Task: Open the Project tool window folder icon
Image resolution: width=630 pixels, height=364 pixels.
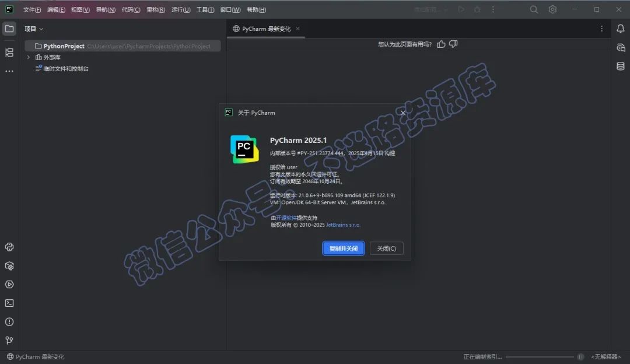Action: tap(9, 29)
